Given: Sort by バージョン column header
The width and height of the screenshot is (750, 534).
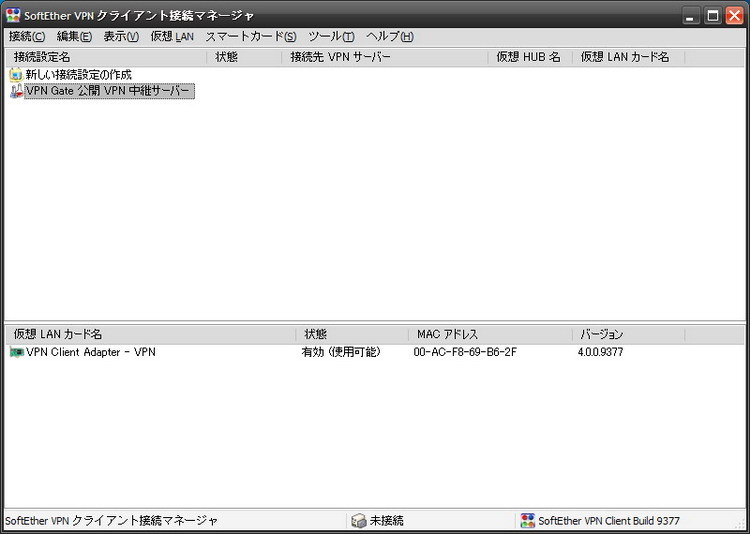Looking at the screenshot, I should tap(629, 334).
